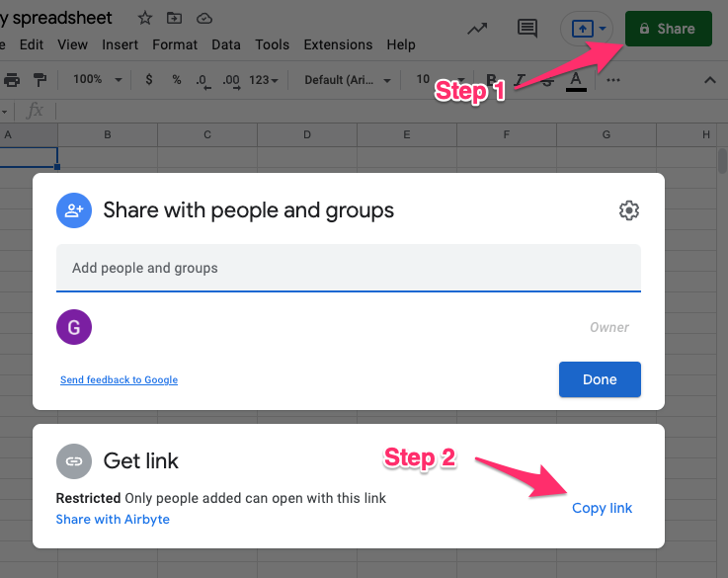The height and width of the screenshot is (578, 728).
Task: Click the Add people and groups field
Action: point(348,268)
